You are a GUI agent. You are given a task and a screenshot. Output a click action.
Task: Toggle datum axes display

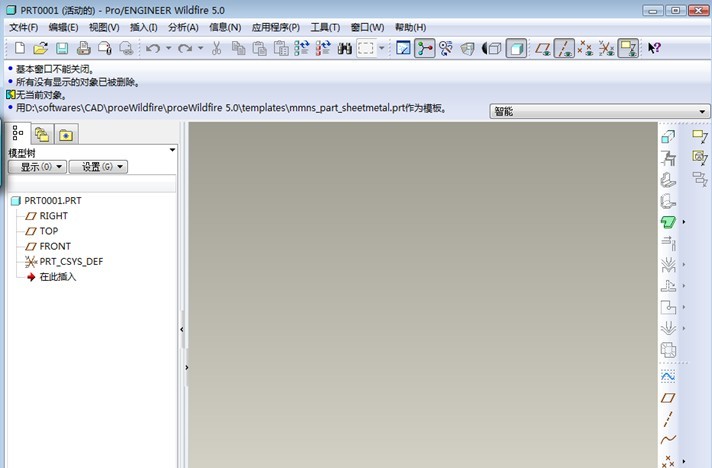(564, 48)
